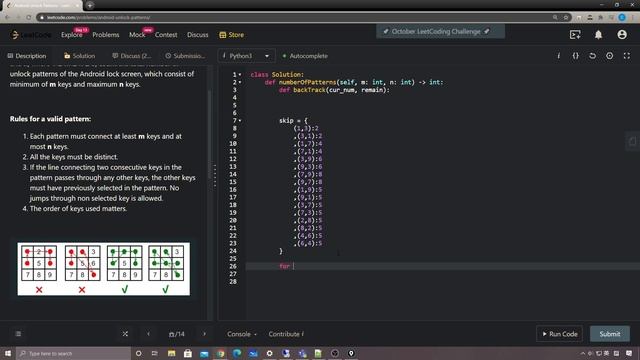
Task: Place cursor after 'for' on line 26
Action: pyautogui.click(x=294, y=266)
